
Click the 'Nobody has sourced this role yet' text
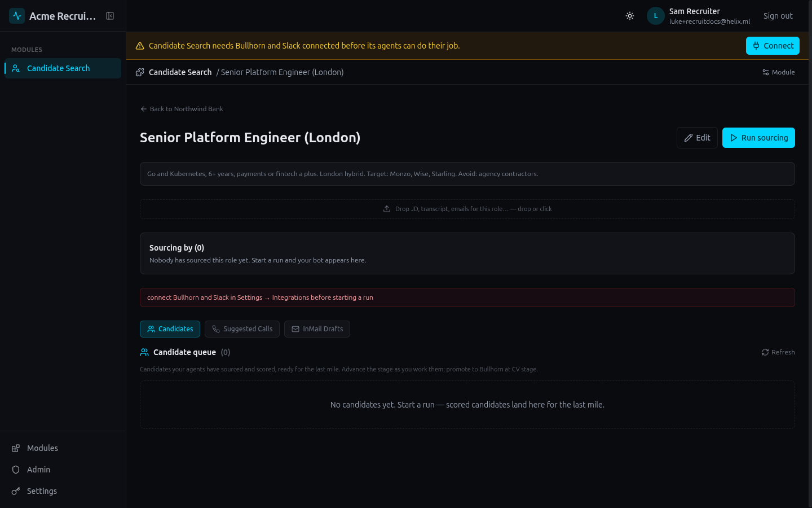point(258,260)
